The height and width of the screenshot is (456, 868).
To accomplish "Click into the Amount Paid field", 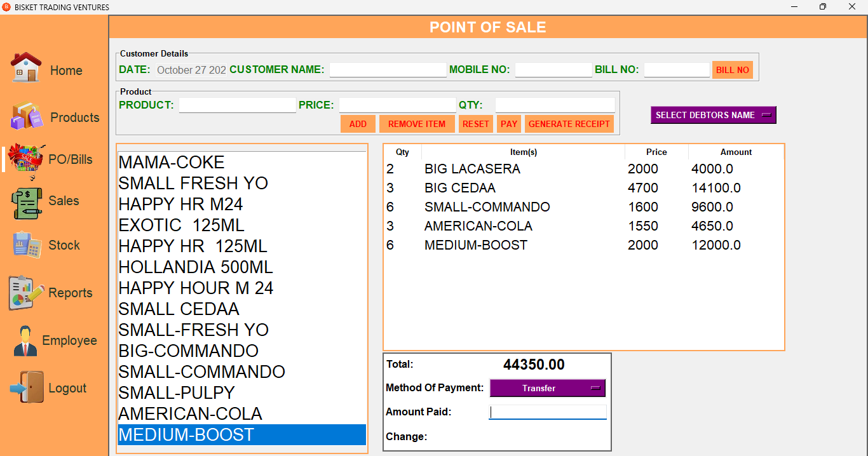I will click(548, 412).
